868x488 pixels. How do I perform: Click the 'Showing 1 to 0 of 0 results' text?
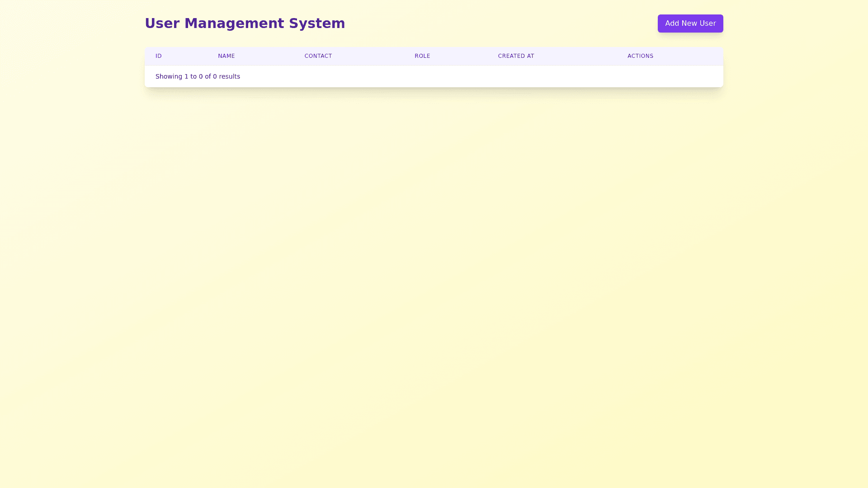click(198, 76)
